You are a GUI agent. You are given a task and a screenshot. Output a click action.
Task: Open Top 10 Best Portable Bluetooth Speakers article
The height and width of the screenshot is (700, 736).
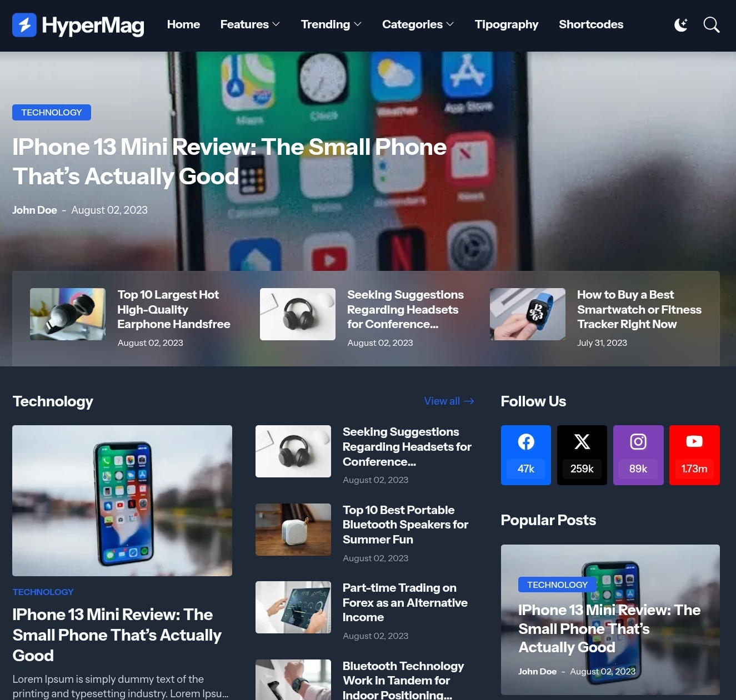pos(405,525)
